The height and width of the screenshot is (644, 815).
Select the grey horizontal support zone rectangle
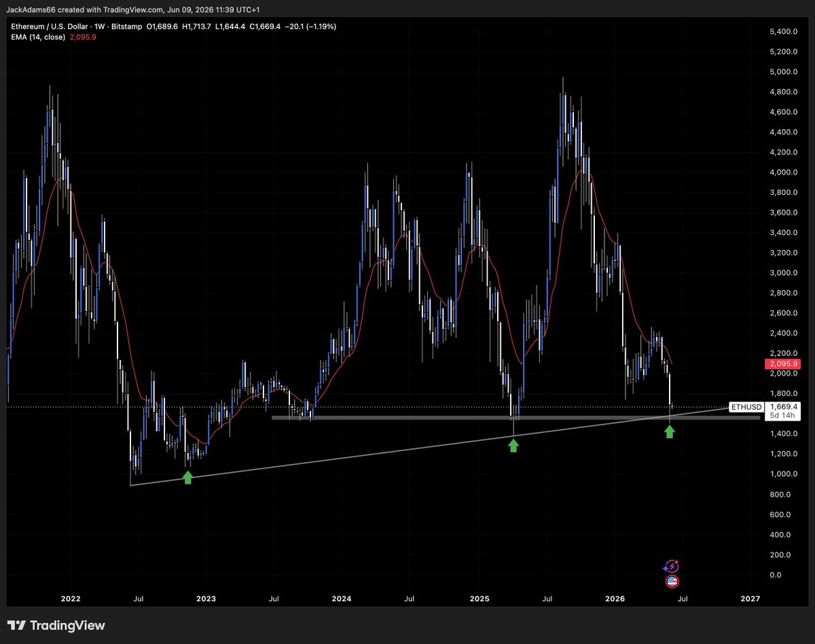[x=515, y=417]
